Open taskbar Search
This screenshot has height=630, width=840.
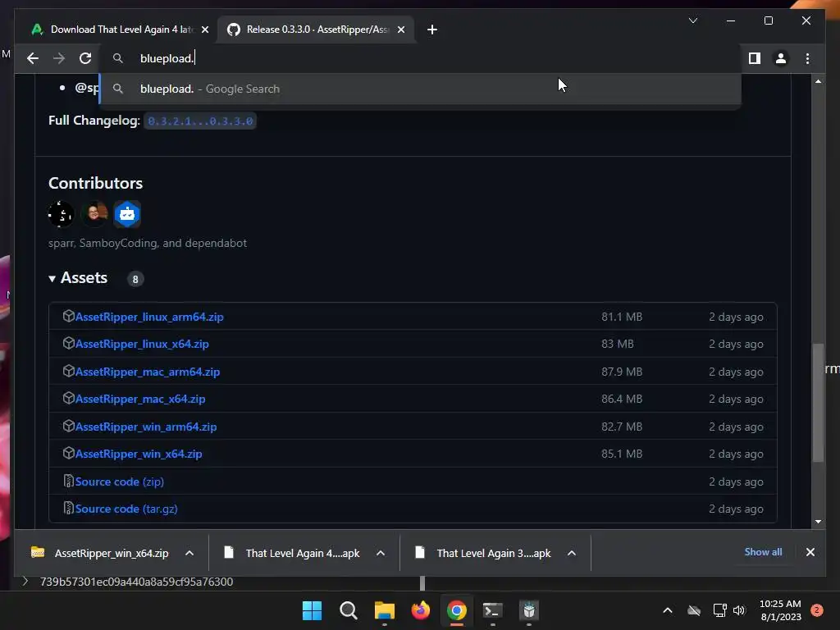[x=348, y=610]
